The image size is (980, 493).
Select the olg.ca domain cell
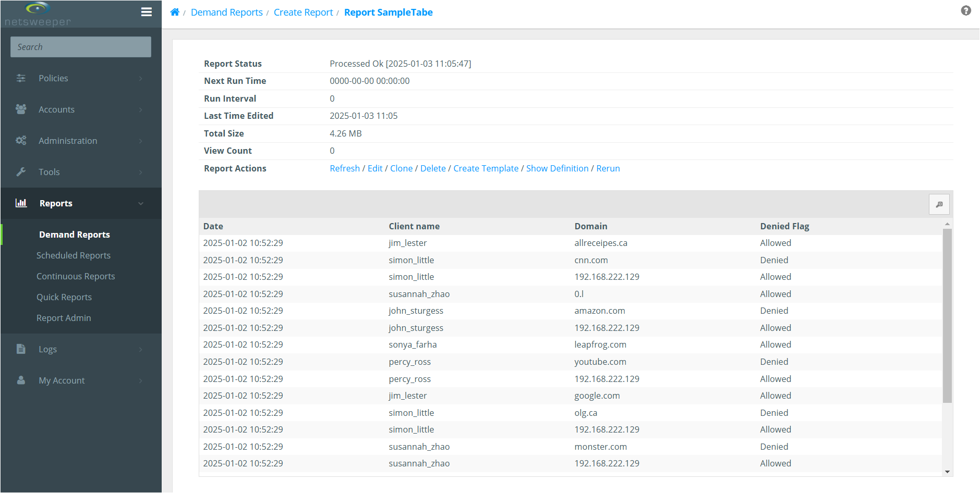coord(586,413)
